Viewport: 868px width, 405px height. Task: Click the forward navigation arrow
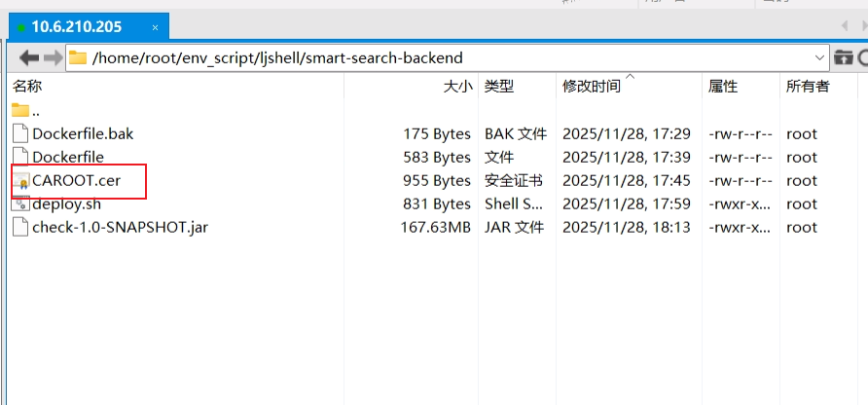coord(53,57)
